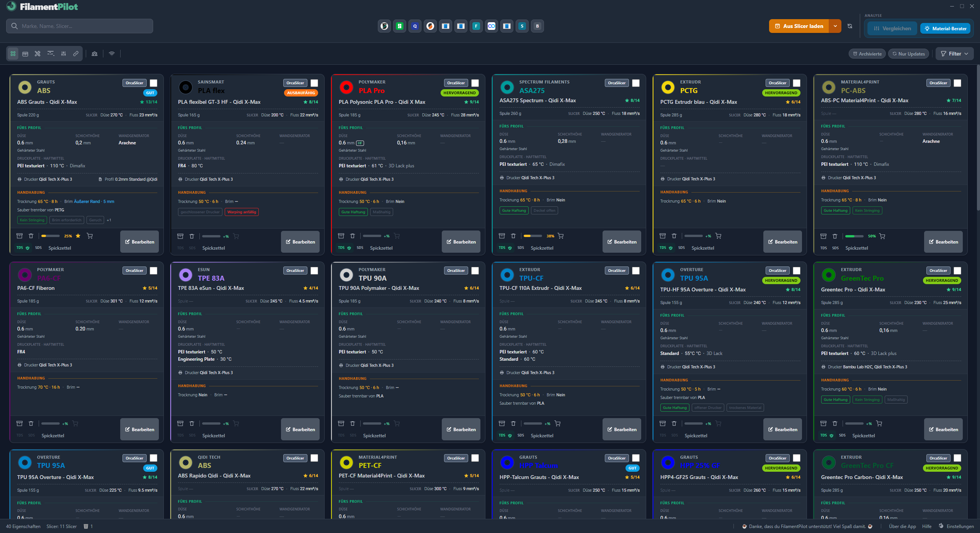980x533 pixels.
Task: Open Hilfe in the status bar
Action: pos(927,526)
